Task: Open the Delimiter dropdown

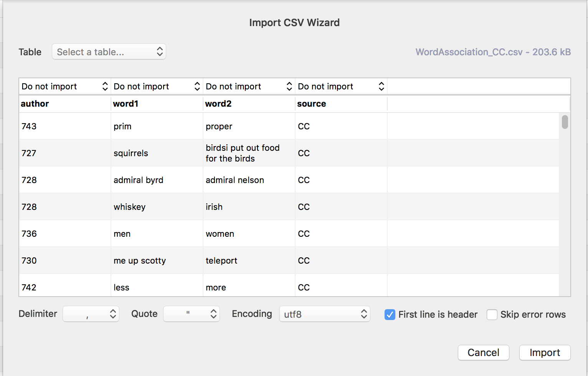Action: pos(91,313)
